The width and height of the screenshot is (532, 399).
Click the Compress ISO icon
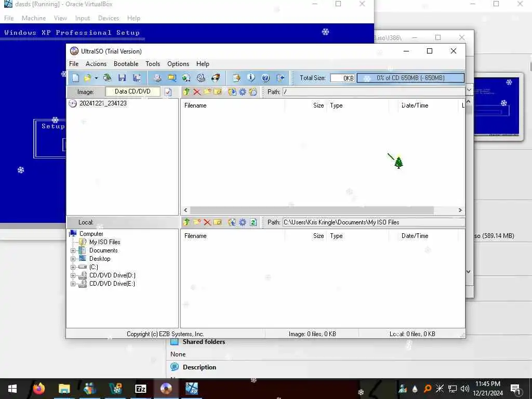point(172,78)
